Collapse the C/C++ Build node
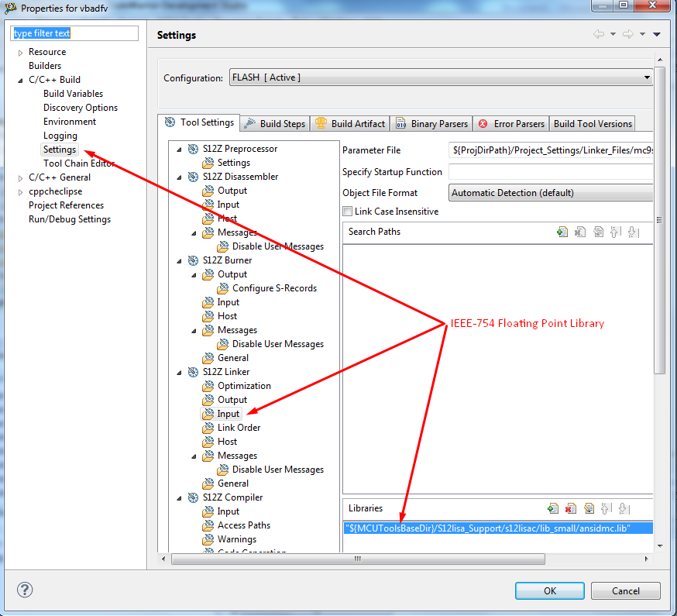The image size is (677, 616). (20, 81)
